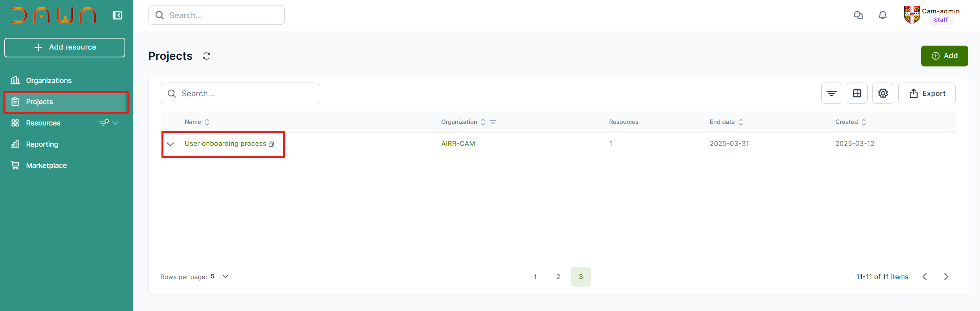Image resolution: width=980 pixels, height=311 pixels.
Task: Open table settings gear
Action: [883, 94]
